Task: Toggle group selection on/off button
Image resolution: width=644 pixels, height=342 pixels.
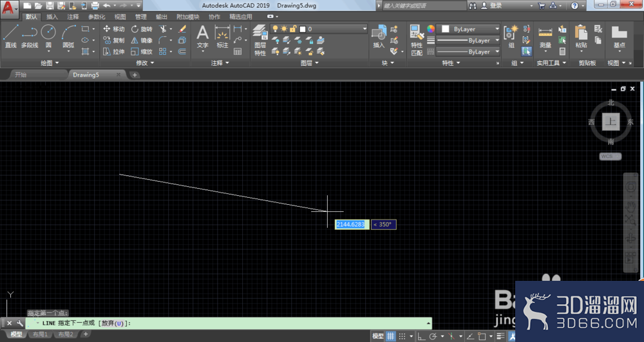Action: coord(527,52)
